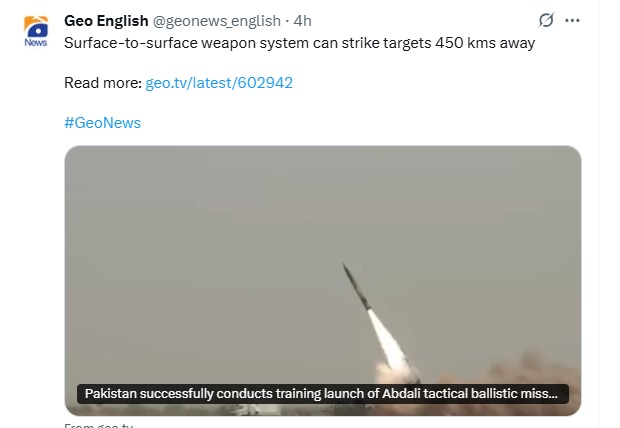
Task: Click the @geonews_english handle
Action: point(216,21)
